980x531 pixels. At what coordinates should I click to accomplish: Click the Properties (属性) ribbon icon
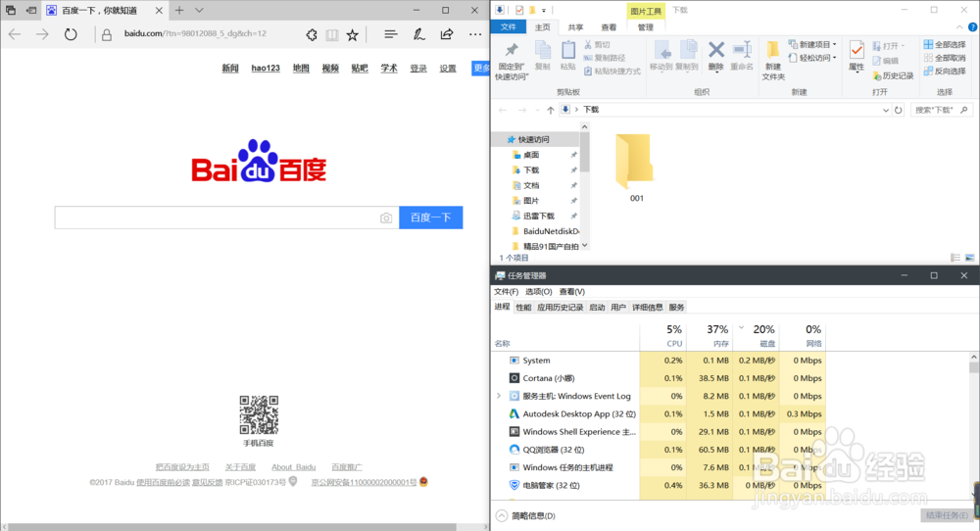click(x=857, y=57)
